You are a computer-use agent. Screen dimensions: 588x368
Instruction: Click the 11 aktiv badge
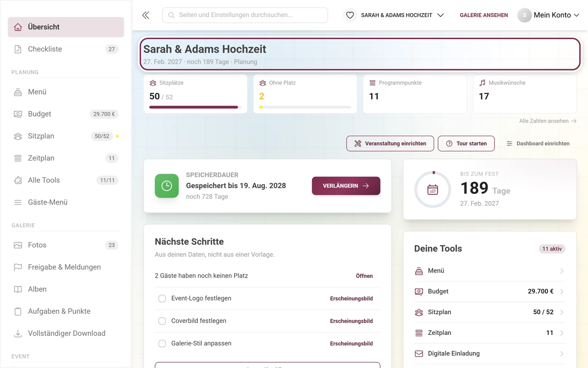click(x=552, y=249)
